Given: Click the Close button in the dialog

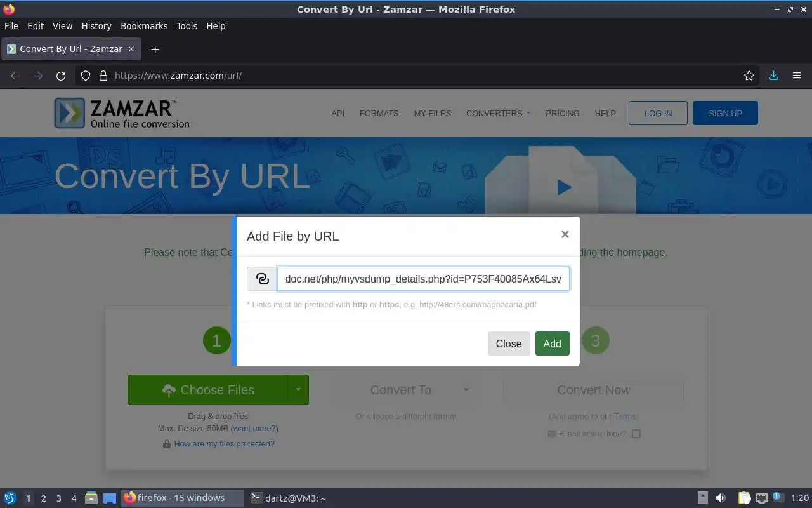Looking at the screenshot, I should (x=509, y=344).
